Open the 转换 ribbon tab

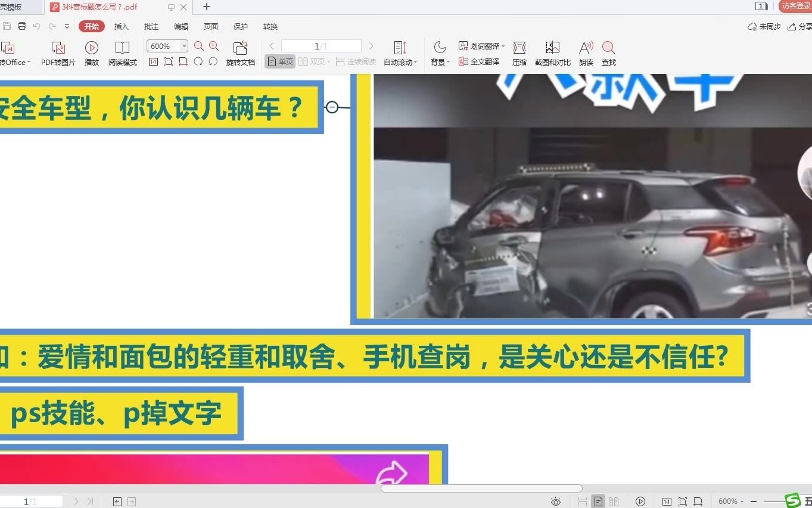270,26
